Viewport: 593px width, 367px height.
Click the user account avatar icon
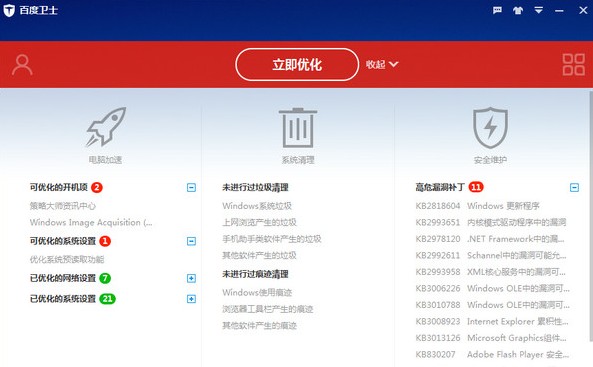click(x=22, y=65)
